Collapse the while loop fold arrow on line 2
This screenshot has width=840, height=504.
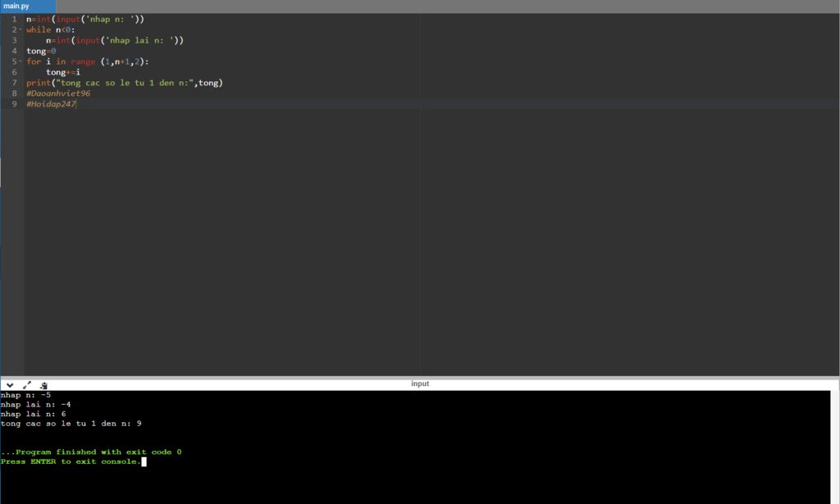coord(21,30)
